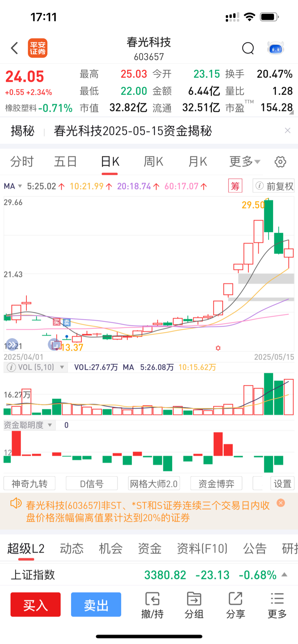
Task: Open the 动态 tab
Action: [x=72, y=548]
